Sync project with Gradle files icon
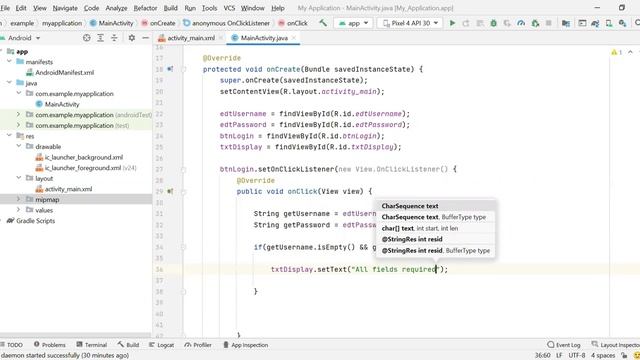This screenshot has width=640, height=360. point(595,23)
